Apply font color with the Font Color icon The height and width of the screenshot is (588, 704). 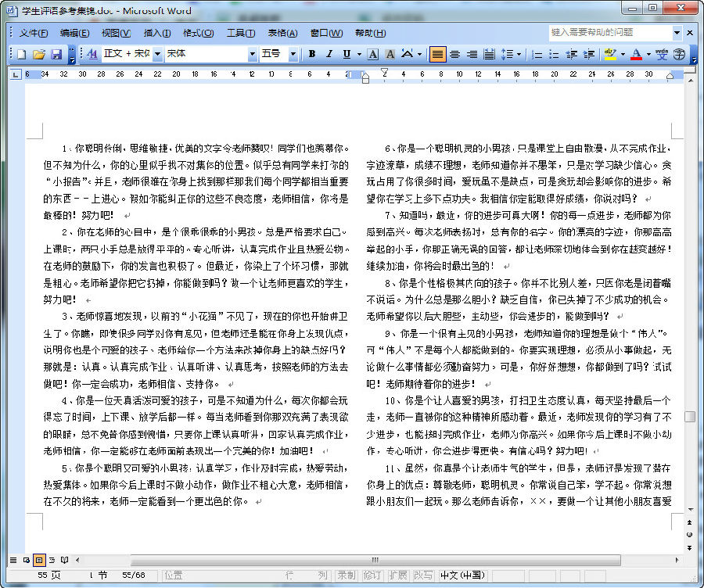click(x=636, y=54)
